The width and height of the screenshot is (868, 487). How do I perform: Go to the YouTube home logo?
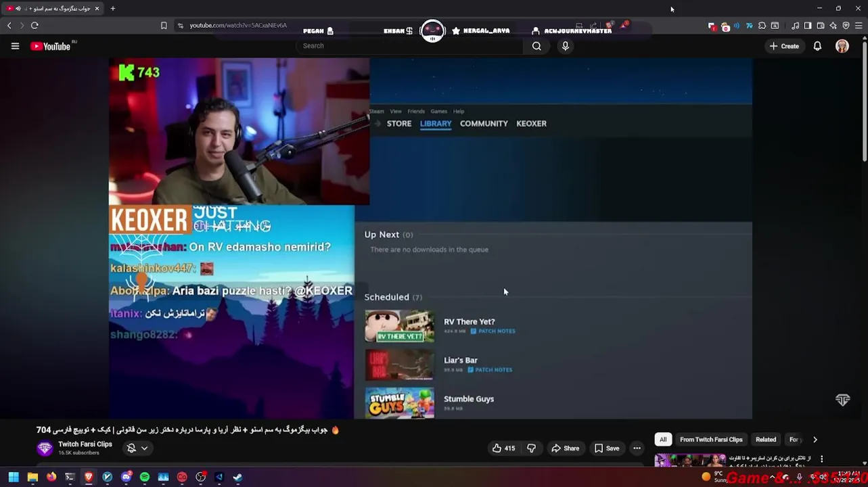pos(51,46)
